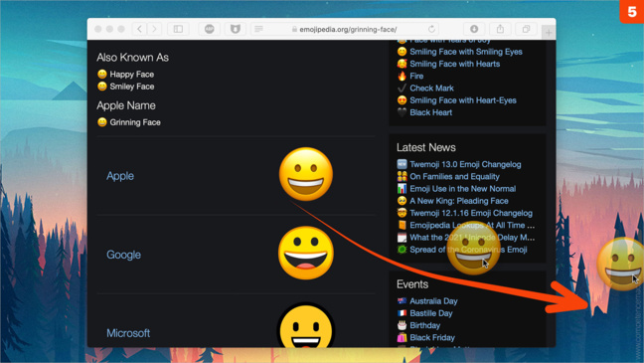Read A New King: Pleading Face
644x363 pixels.
point(459,201)
